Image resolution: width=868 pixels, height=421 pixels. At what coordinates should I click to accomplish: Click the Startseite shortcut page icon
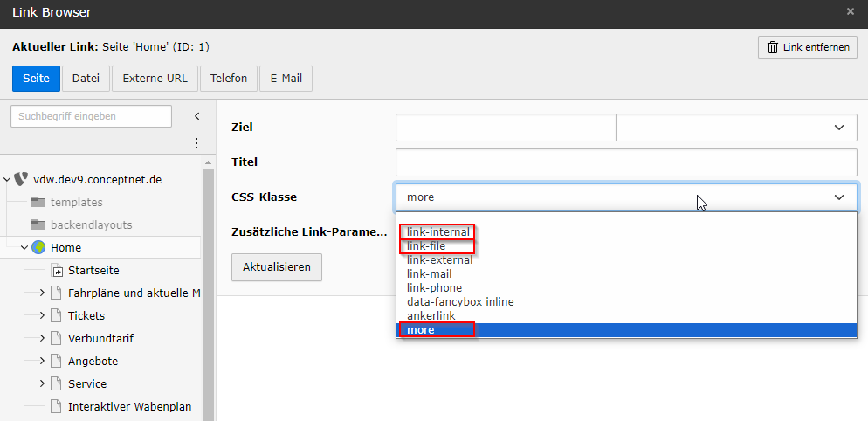[x=57, y=270]
